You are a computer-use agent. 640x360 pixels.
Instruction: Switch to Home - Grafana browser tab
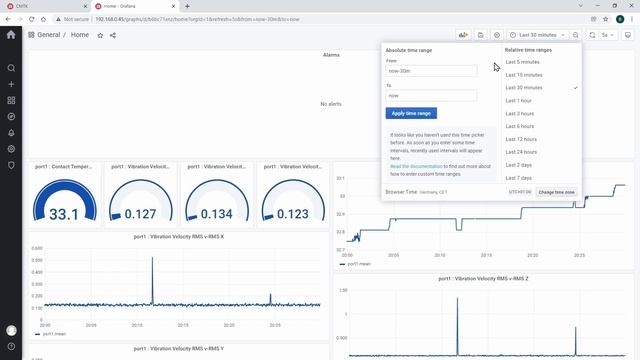[135, 6]
